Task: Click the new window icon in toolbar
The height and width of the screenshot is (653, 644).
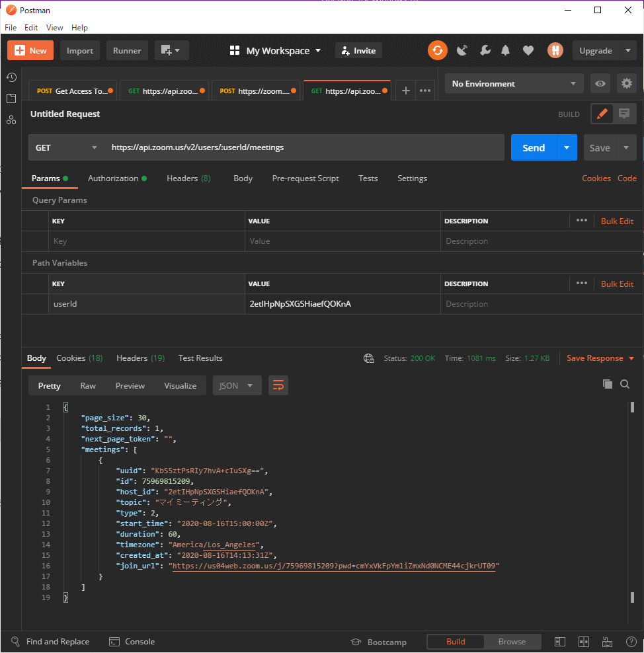Action: point(172,50)
